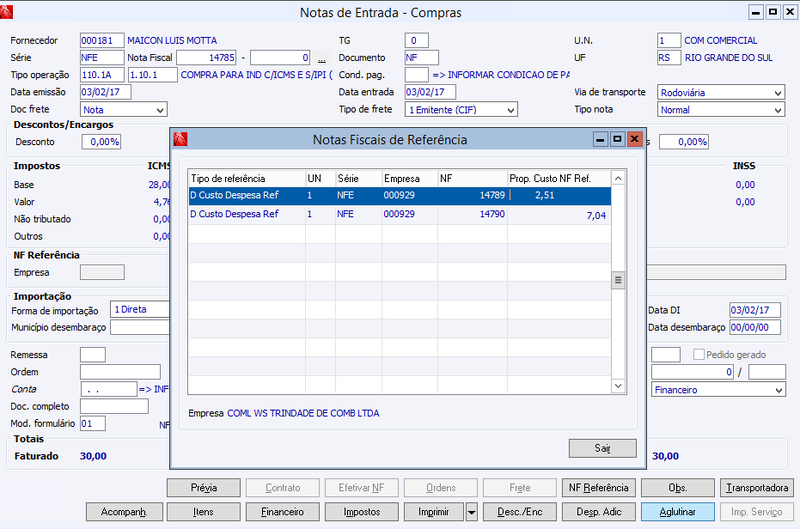This screenshot has height=529, width=800.
Task: Open Forma de importação Direta dropdown
Action: [x=140, y=310]
